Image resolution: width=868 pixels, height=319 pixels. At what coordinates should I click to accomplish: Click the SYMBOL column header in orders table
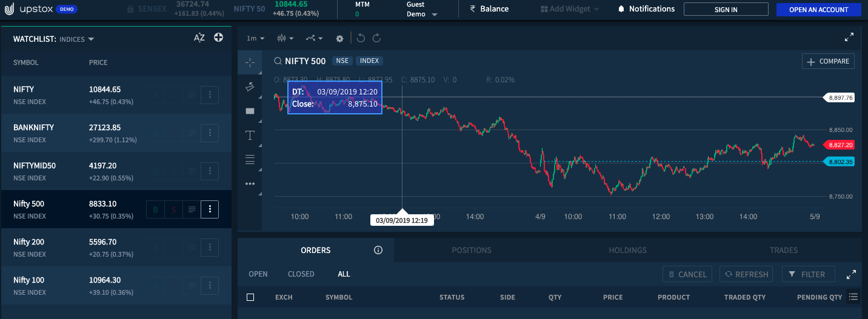(339, 297)
